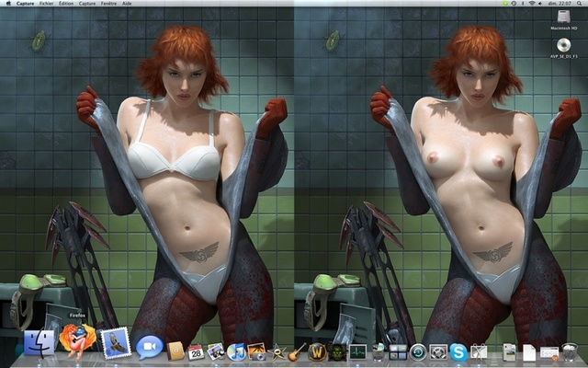This screenshot has height=368, width=588.
Task: Open the Aide menu
Action: click(127, 4)
